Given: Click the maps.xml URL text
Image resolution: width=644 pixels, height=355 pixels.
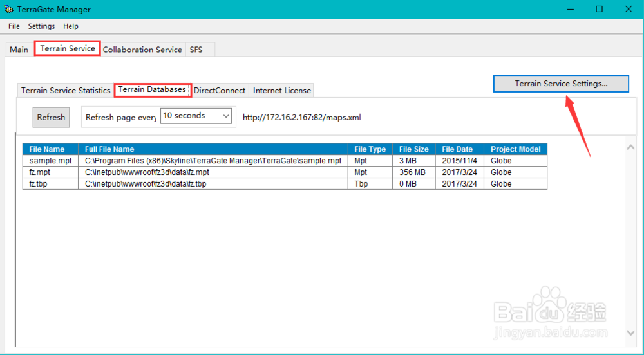Looking at the screenshot, I should point(302,118).
